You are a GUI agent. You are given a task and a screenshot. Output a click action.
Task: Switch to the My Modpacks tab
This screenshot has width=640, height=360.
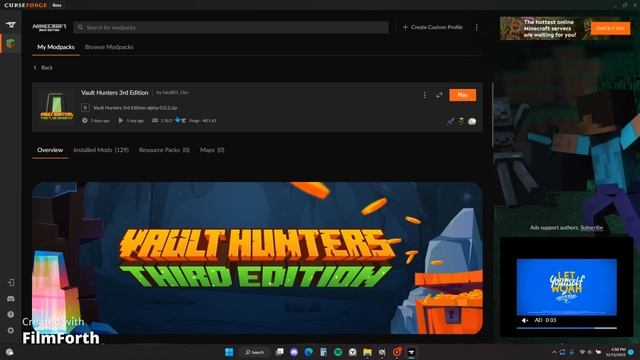56,47
